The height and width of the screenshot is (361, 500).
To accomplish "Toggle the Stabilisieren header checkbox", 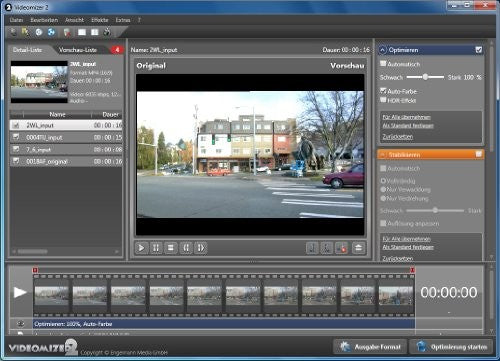I will [x=479, y=154].
